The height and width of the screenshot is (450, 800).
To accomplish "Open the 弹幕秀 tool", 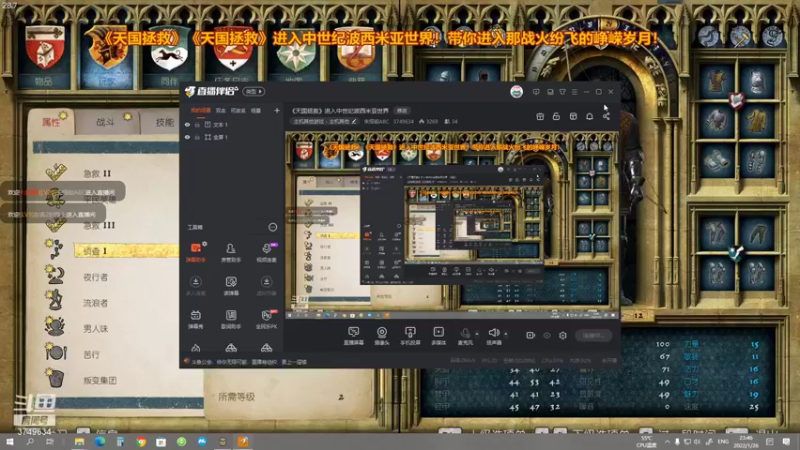I will point(195,319).
